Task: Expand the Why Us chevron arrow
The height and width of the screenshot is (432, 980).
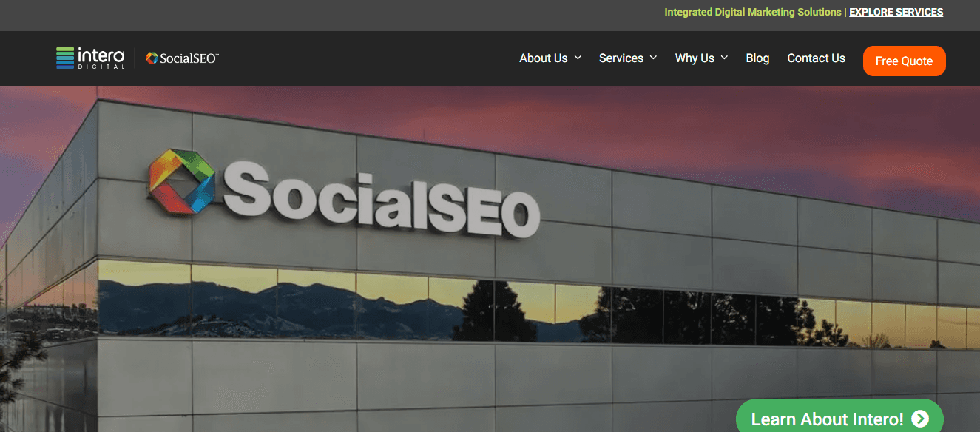Action: tap(724, 58)
